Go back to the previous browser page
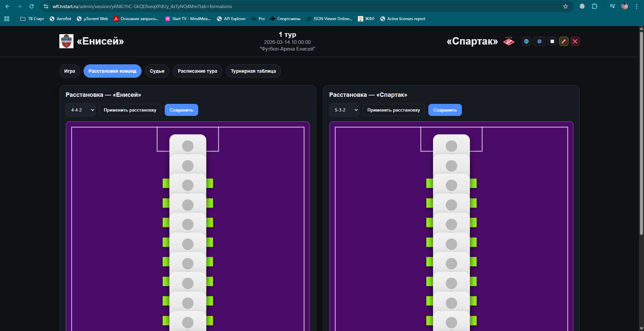The image size is (644, 331). coord(7,6)
